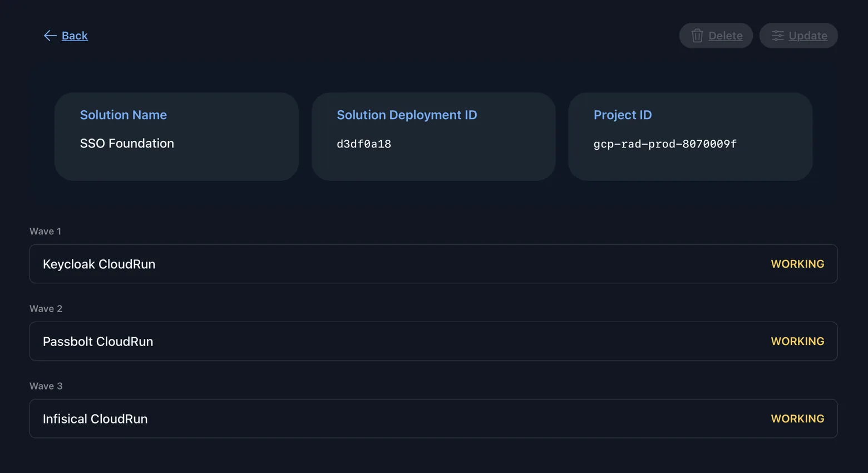868x473 pixels.
Task: Click the Update button label
Action: pyautogui.click(x=808, y=36)
